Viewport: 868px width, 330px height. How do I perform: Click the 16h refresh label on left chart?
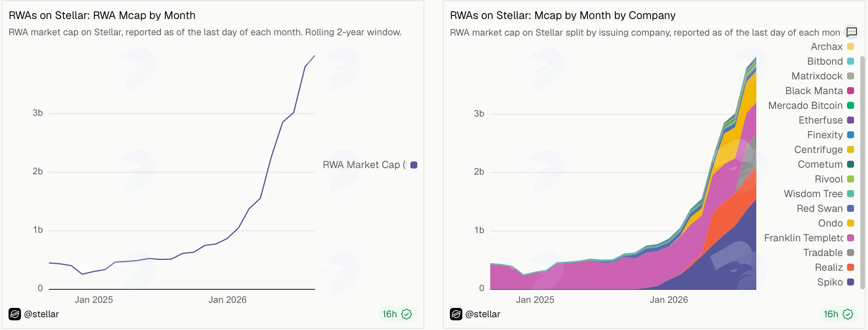tap(389, 314)
